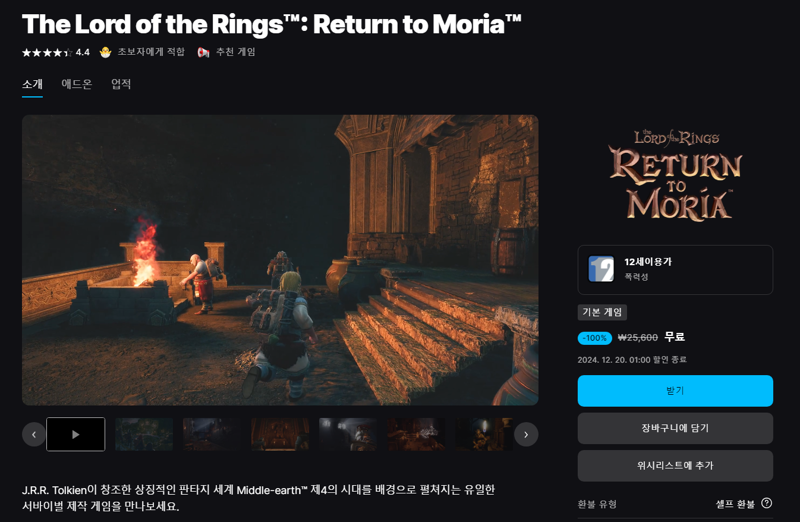Open the 소개 tab
Screen dimensions: 800x522
(32, 84)
